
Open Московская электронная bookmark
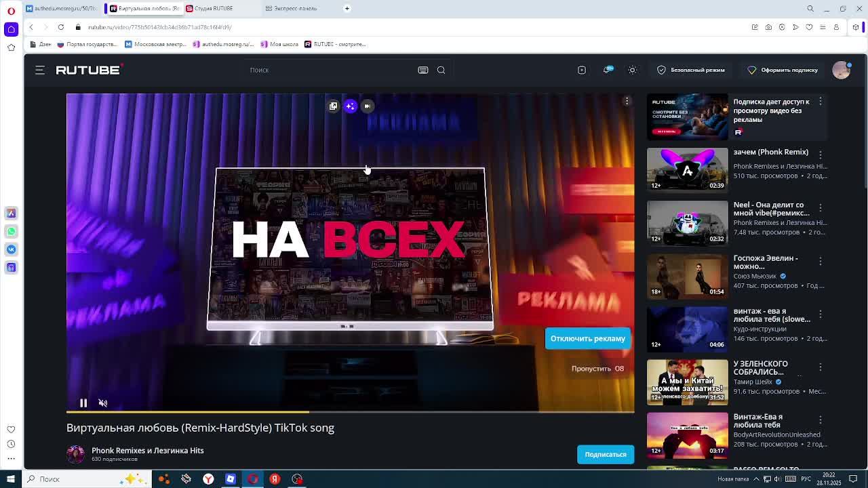pyautogui.click(x=155, y=44)
